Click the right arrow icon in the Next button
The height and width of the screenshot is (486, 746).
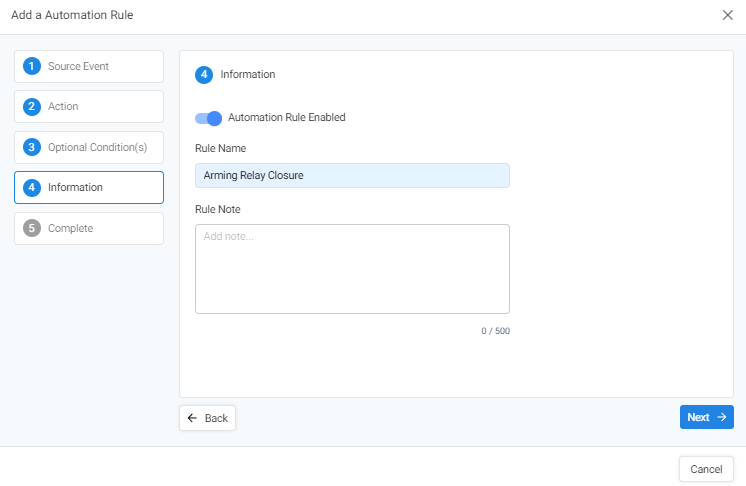721,417
